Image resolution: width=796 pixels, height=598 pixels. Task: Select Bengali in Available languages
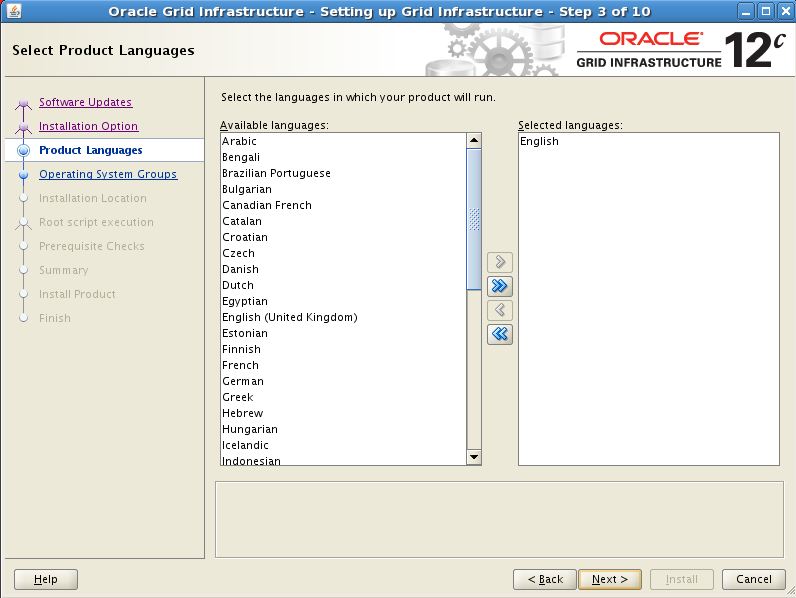click(343, 157)
